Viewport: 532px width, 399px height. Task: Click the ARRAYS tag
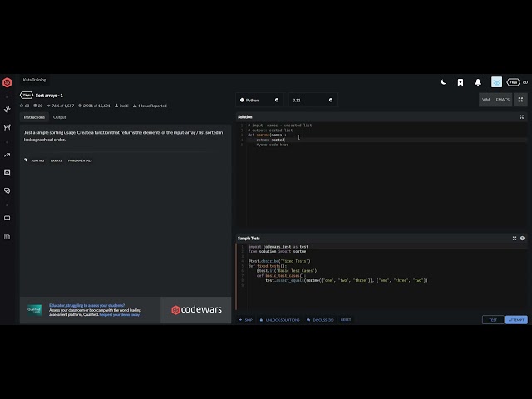[56, 160]
